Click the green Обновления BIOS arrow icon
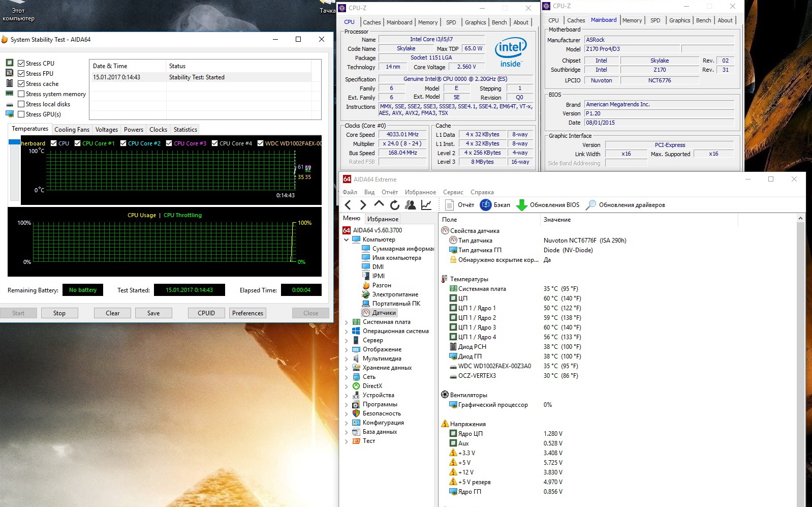The width and height of the screenshot is (812, 507). [x=521, y=205]
